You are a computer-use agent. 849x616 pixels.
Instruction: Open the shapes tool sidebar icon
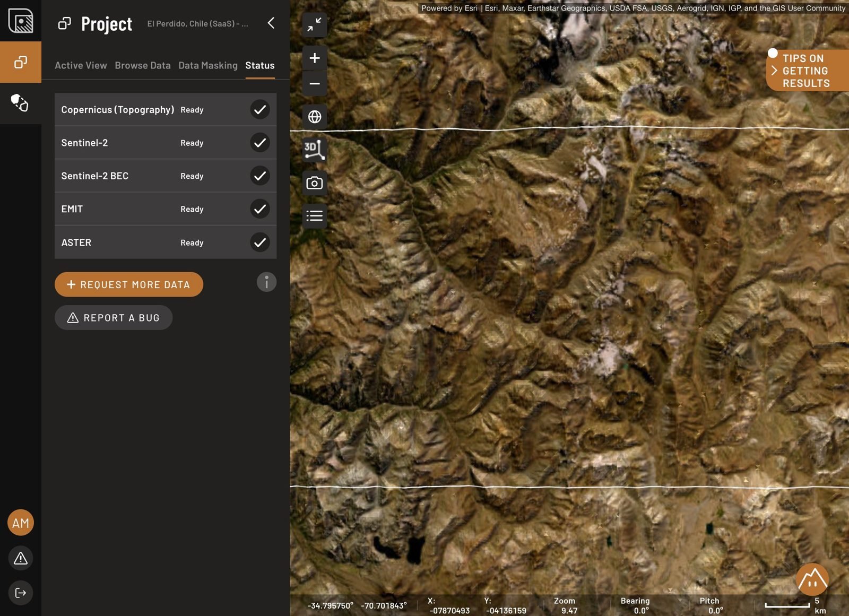coord(21,103)
